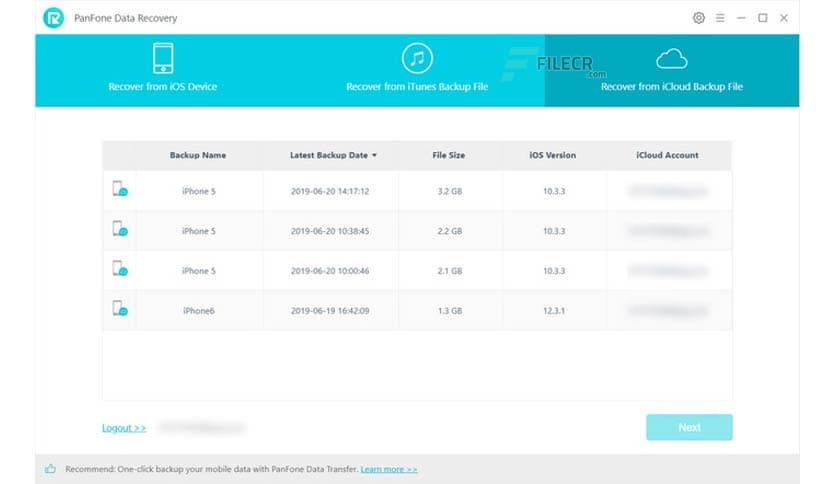
Task: Switch to Recover from iTunes Backup File tab
Action: pyautogui.click(x=417, y=70)
